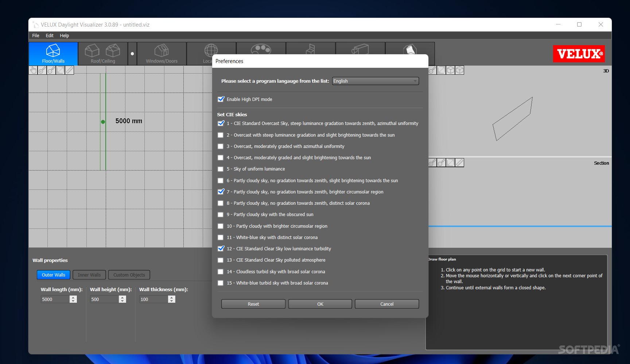Check sky 8 distinct solar corona
The width and height of the screenshot is (630, 364).
(x=221, y=203)
